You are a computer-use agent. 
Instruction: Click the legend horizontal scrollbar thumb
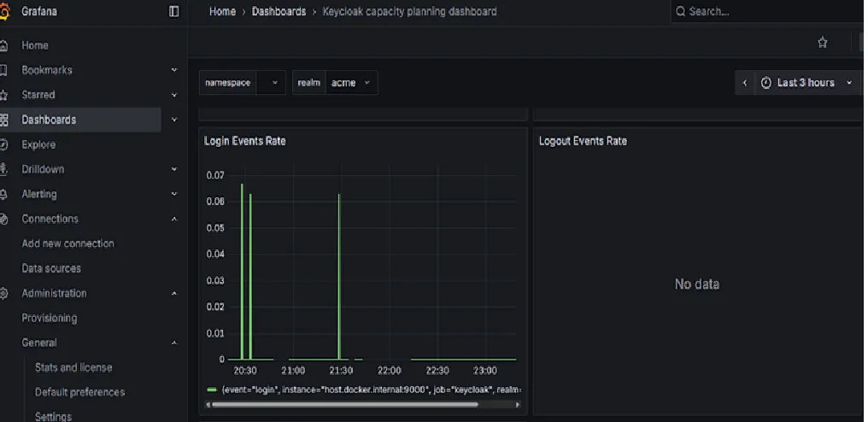point(344,405)
